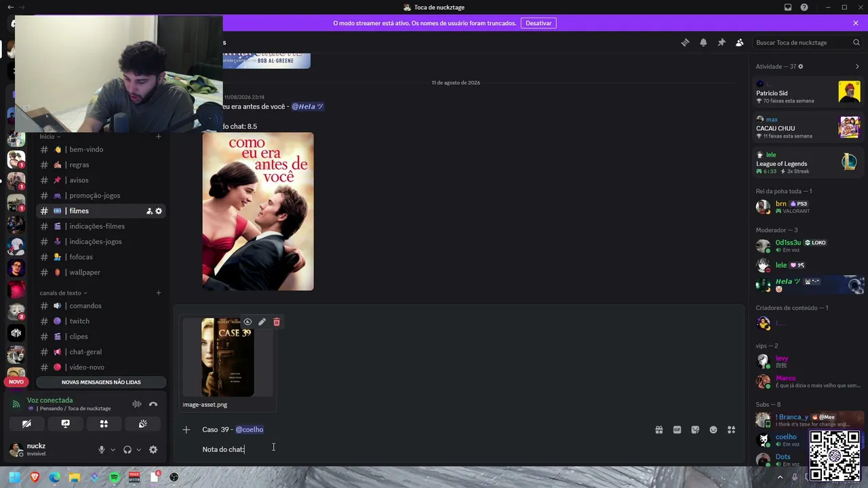This screenshot has height=488, width=868.
Task: Share your screen in voice panel
Action: click(65, 424)
